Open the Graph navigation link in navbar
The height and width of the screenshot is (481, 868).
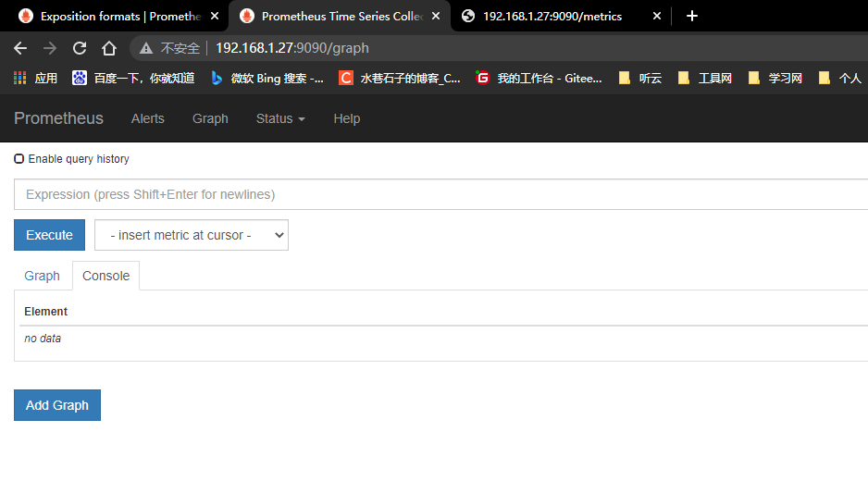pos(210,118)
